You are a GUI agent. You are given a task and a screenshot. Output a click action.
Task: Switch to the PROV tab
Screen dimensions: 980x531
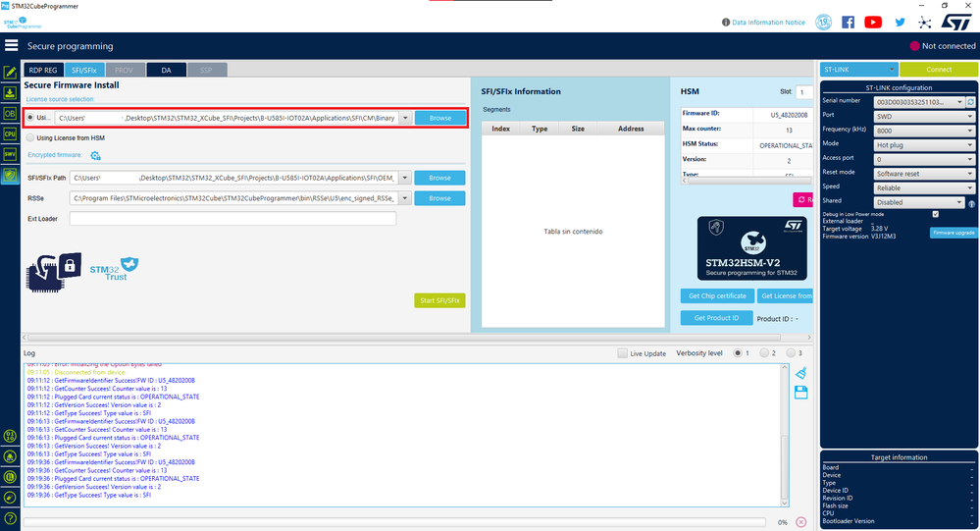click(x=124, y=70)
